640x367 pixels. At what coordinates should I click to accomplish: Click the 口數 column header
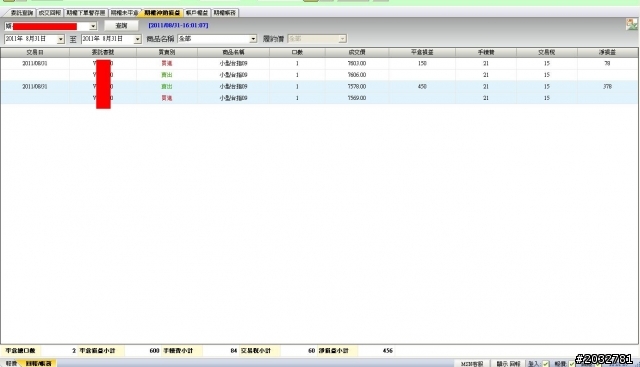coord(297,52)
